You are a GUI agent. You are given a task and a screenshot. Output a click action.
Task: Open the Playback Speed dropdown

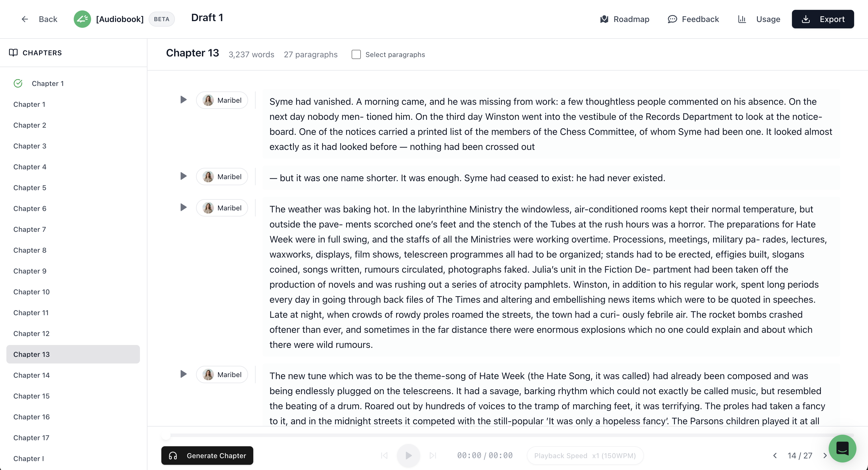click(585, 456)
